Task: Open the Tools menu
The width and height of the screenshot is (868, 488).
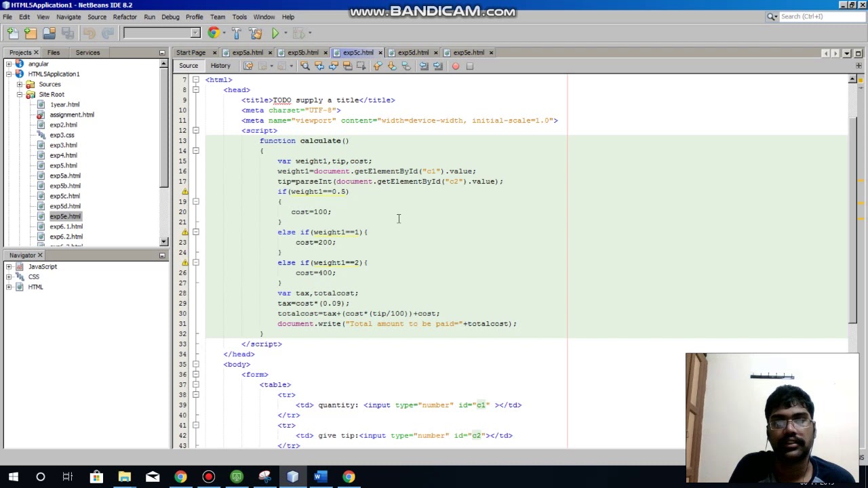Action: tap(239, 17)
